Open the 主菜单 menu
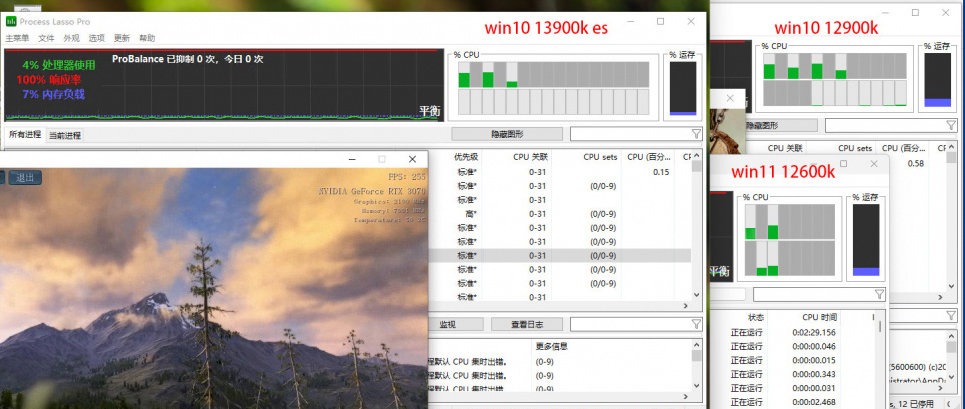This screenshot has height=409, width=965. click(17, 38)
